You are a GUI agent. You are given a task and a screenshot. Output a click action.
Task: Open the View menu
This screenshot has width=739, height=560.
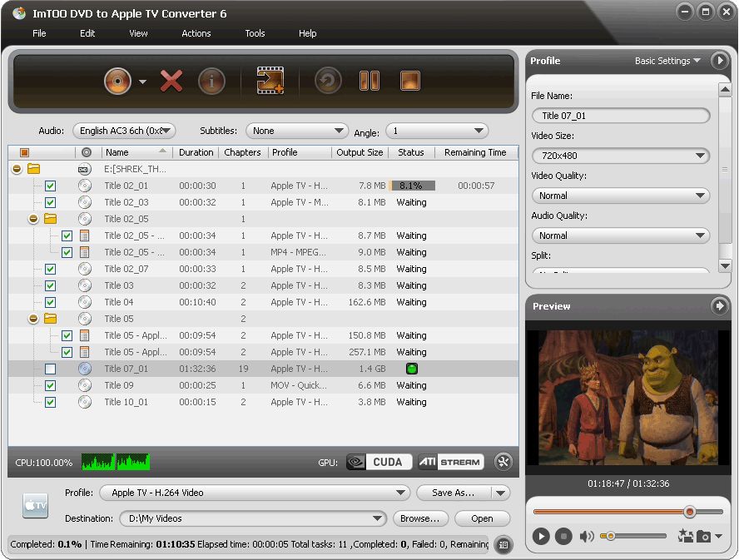tap(138, 33)
